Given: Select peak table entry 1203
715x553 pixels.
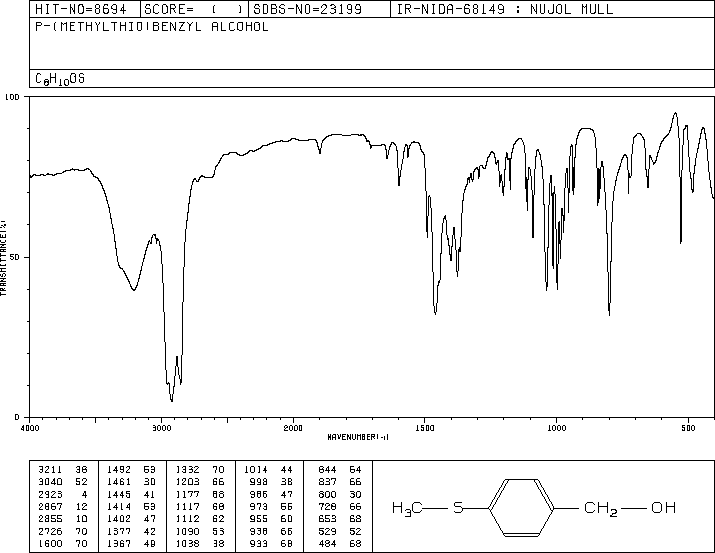Looking at the screenshot, I should pos(187,482).
